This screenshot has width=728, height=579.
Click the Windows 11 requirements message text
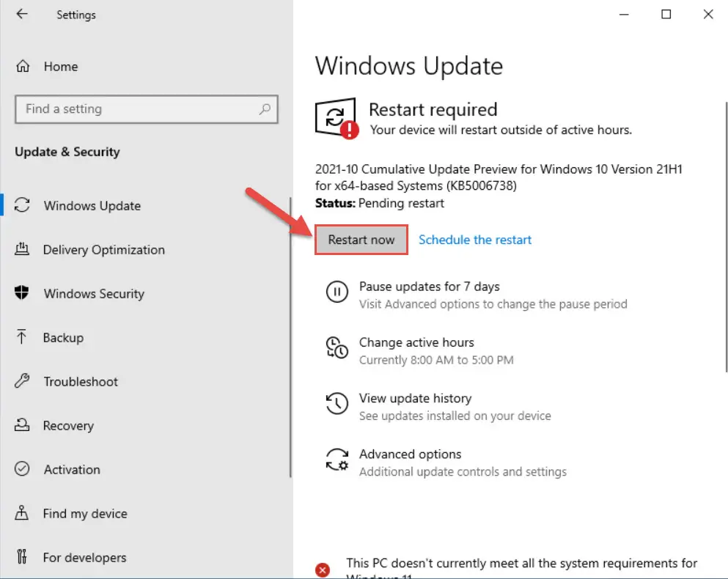coord(521,567)
